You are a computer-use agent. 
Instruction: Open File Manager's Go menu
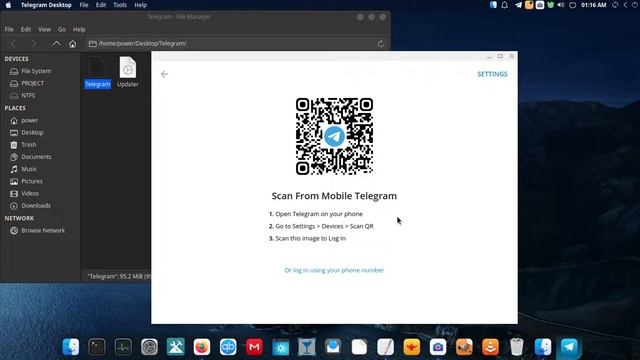click(x=62, y=29)
